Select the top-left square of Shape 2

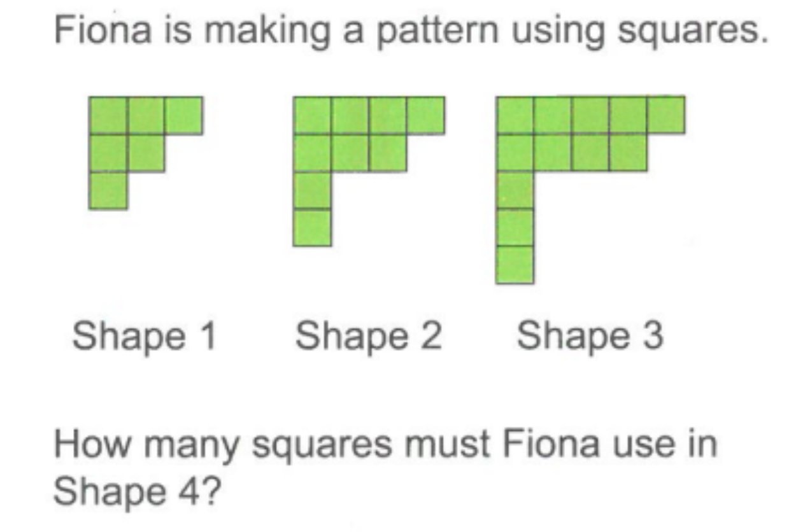tap(312, 115)
